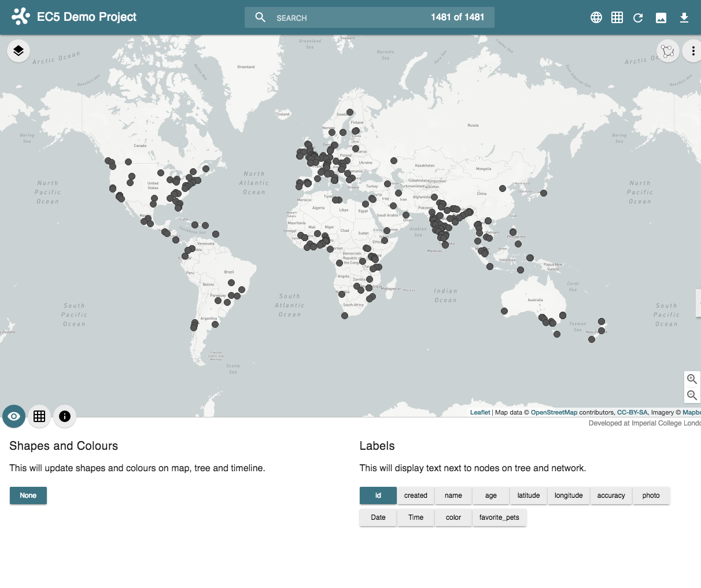Open the vertical three-dot map menu
701x588 pixels.
point(693,51)
